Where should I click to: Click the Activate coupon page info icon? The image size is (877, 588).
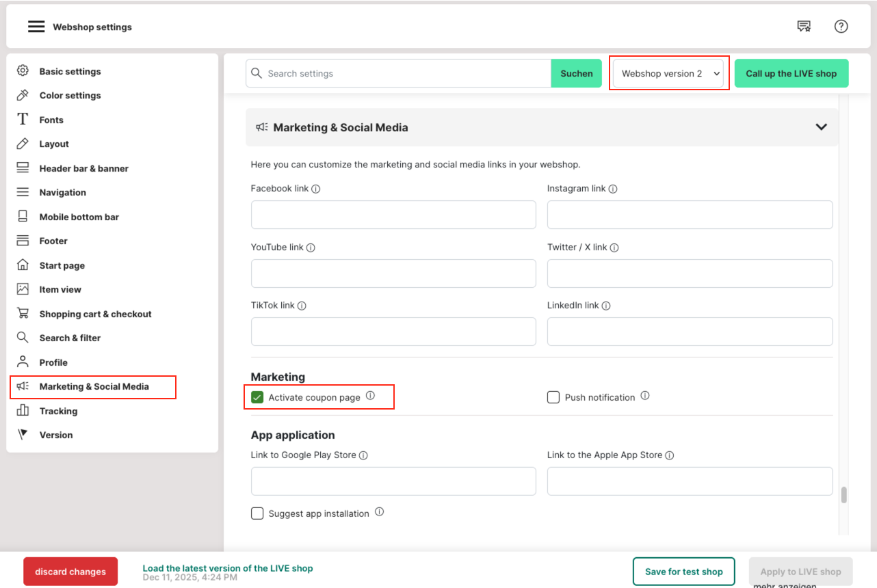coord(370,396)
